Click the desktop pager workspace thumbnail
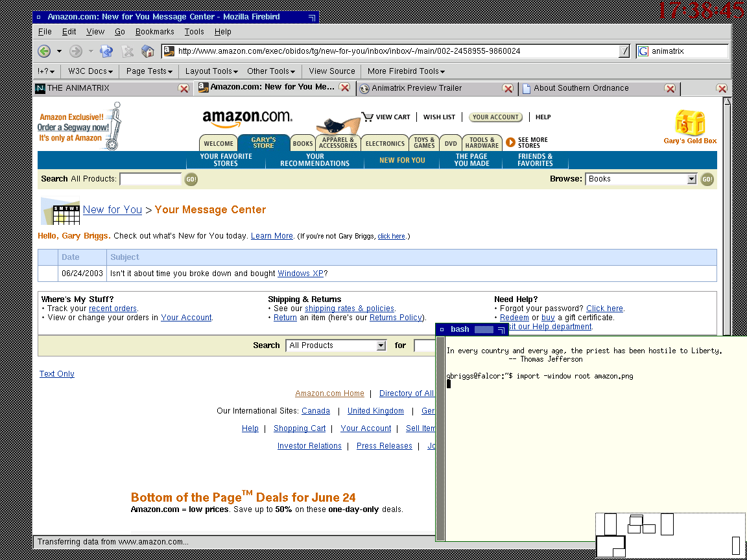This screenshot has width=747, height=560. point(670,536)
